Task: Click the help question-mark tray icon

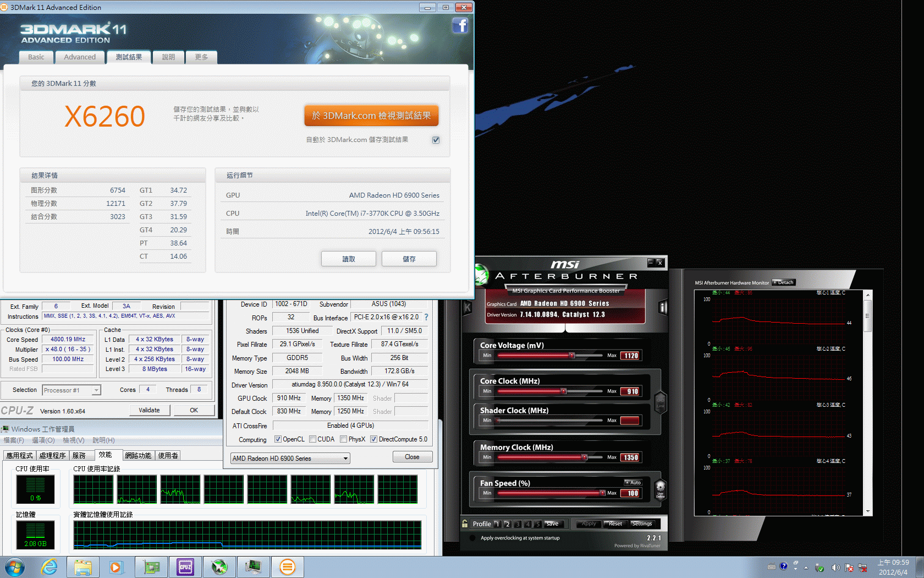Action: pos(783,566)
